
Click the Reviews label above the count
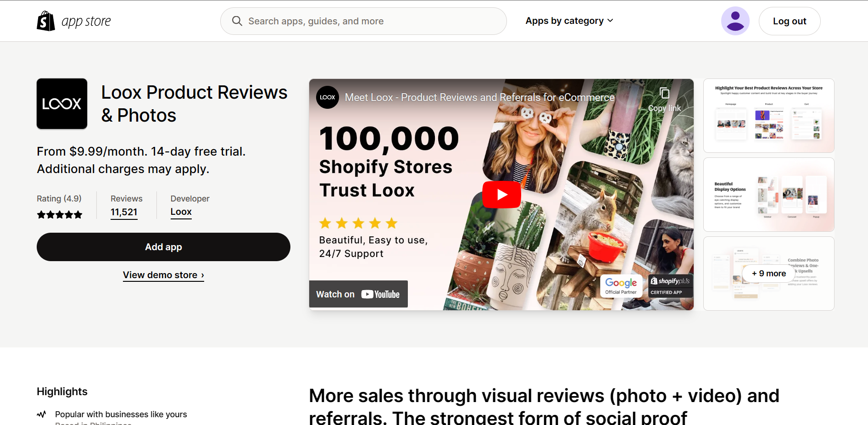[x=127, y=199]
